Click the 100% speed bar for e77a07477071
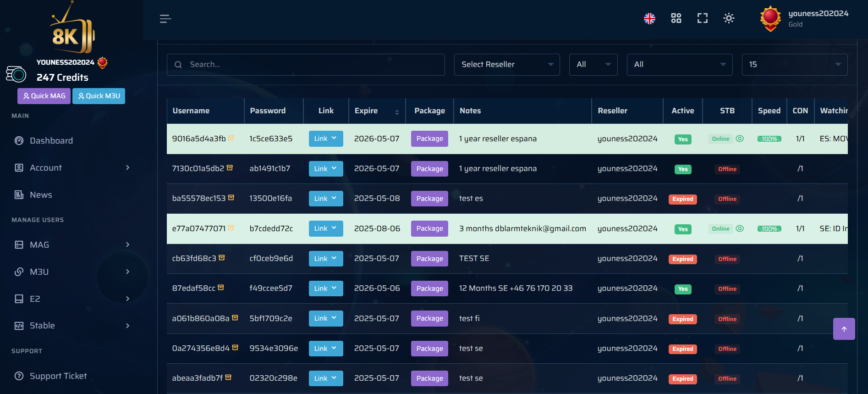Screen dimensions: 868x394 pos(769,229)
